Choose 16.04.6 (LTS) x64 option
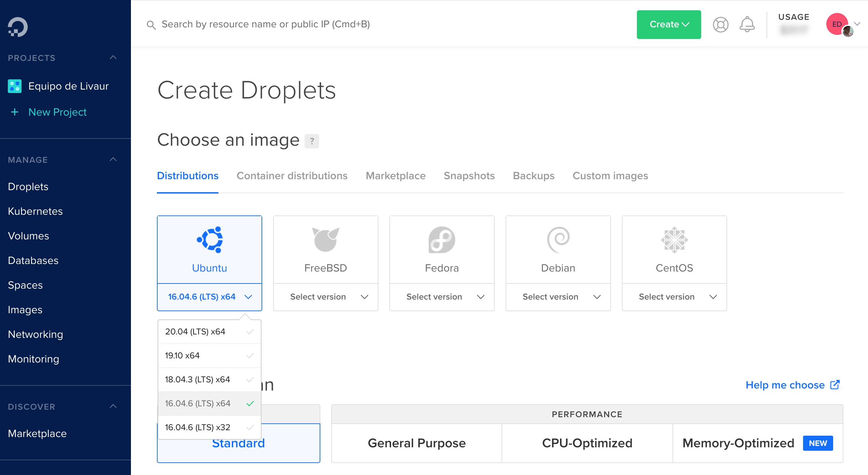The height and width of the screenshot is (475, 868). pyautogui.click(x=210, y=404)
